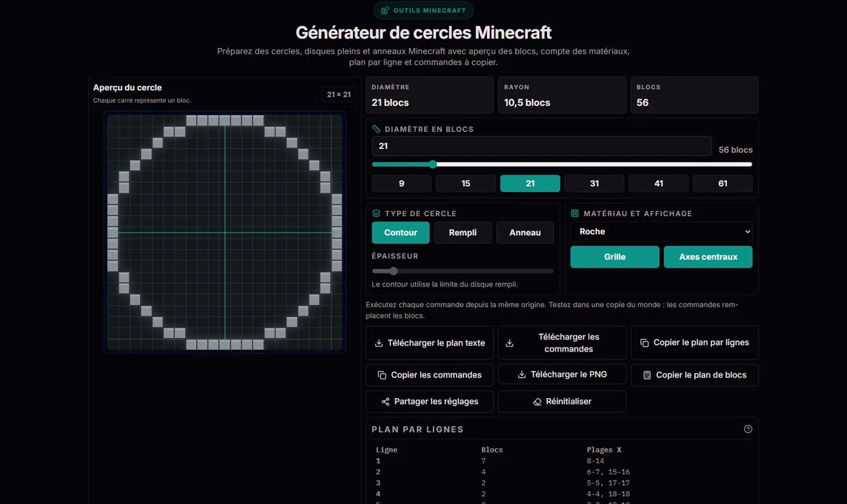Click the share icon in Partager les réglages
Viewport: 847px width, 504px height.
coord(385,402)
